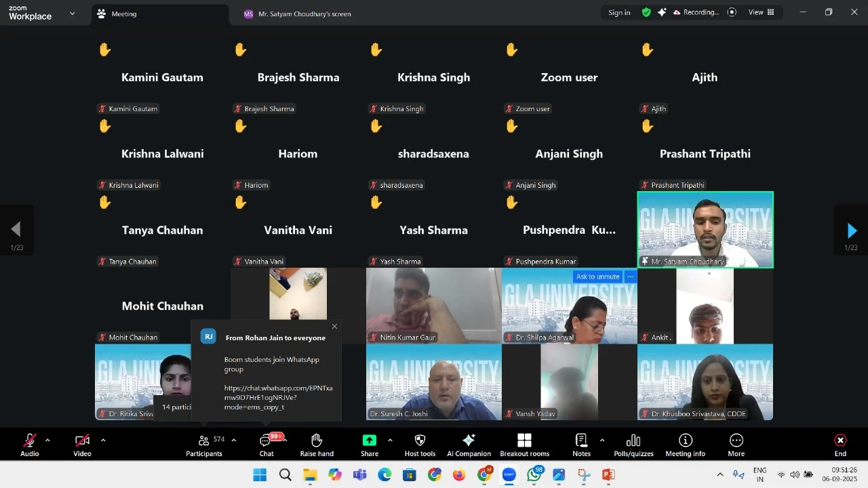Viewport: 868px width, 488px height.
Task: Click Hariom's raised hand icon
Action: pyautogui.click(x=240, y=126)
